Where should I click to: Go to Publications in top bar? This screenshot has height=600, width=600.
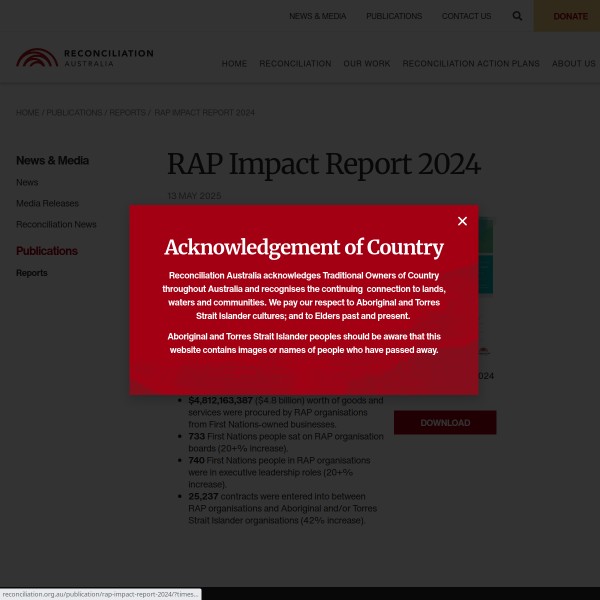(x=393, y=16)
